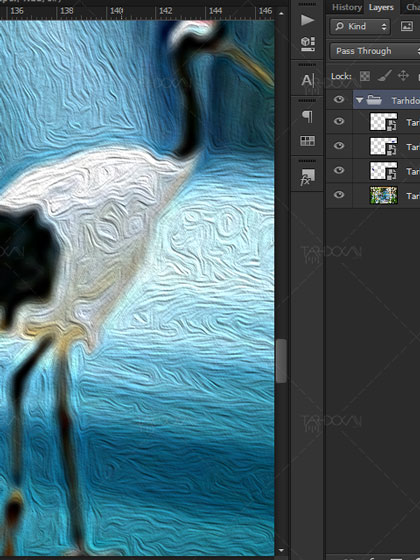Open Pass Through blend mode dropdown
This screenshot has height=560, width=420.
(375, 51)
